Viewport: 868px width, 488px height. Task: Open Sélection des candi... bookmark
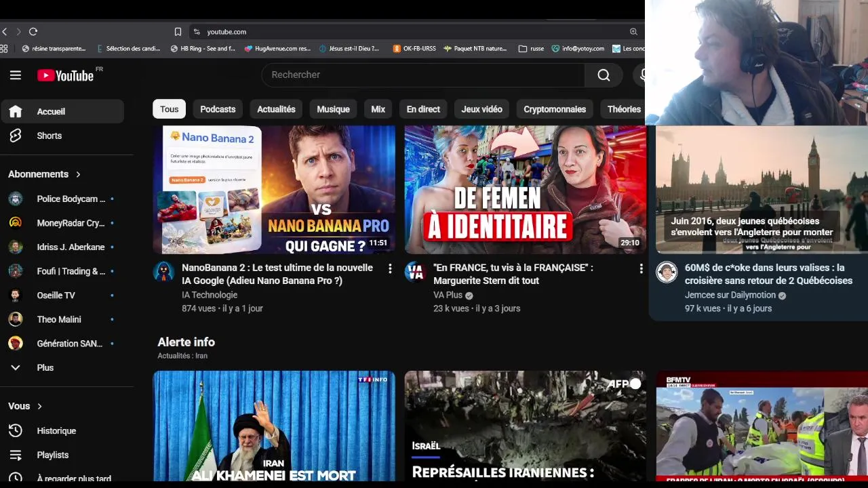pyautogui.click(x=129, y=49)
